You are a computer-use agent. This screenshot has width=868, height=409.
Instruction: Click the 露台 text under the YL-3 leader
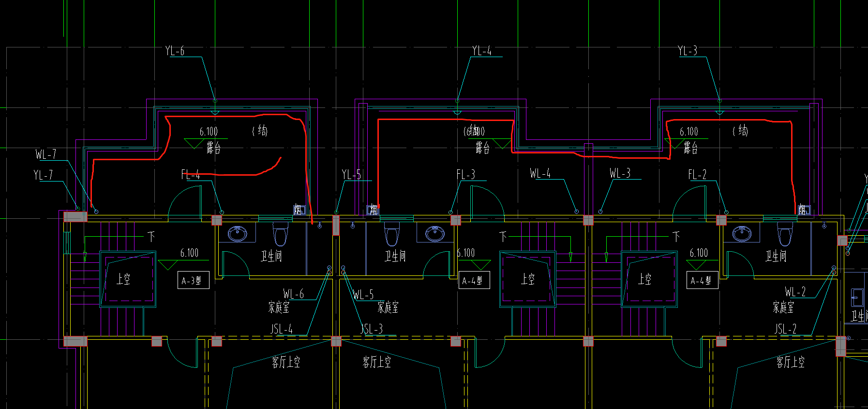point(690,148)
